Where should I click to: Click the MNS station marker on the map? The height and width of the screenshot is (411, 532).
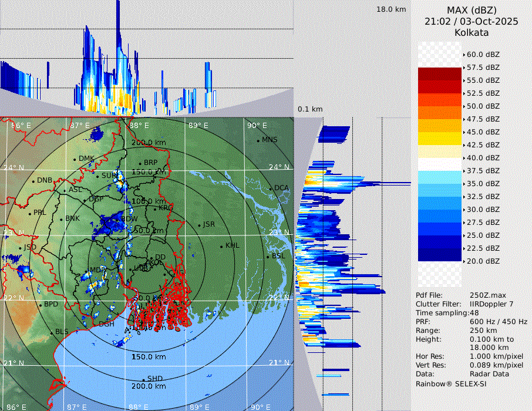click(x=258, y=140)
